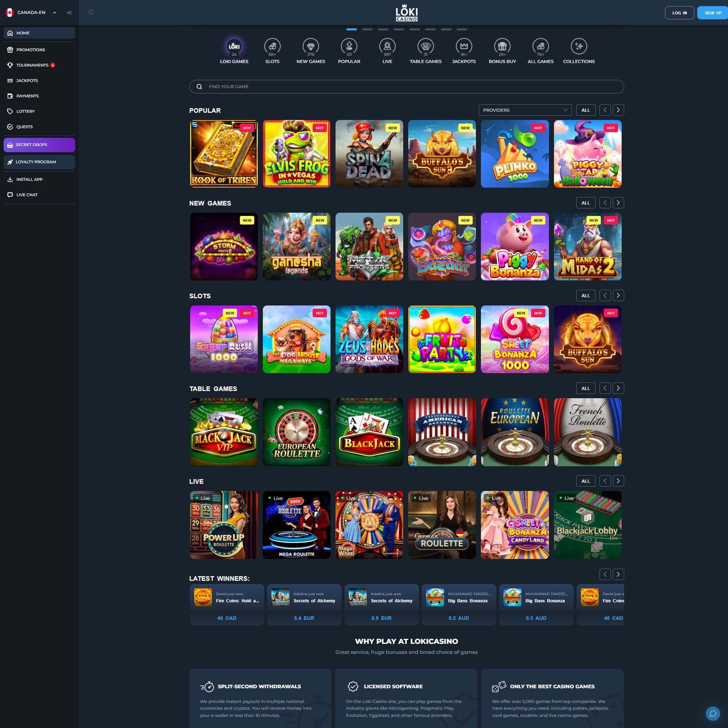Open the Blackjack VIP table game

coord(224,432)
